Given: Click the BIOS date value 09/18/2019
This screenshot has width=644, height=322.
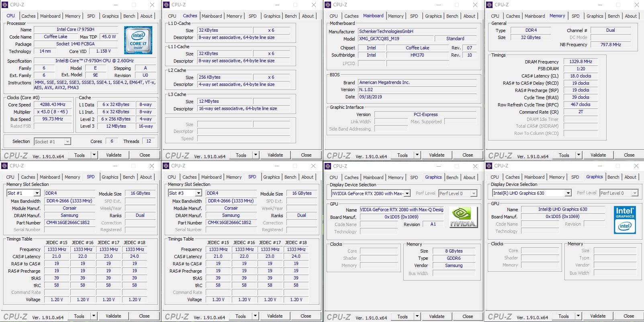Looking at the screenshot, I should [417, 97].
